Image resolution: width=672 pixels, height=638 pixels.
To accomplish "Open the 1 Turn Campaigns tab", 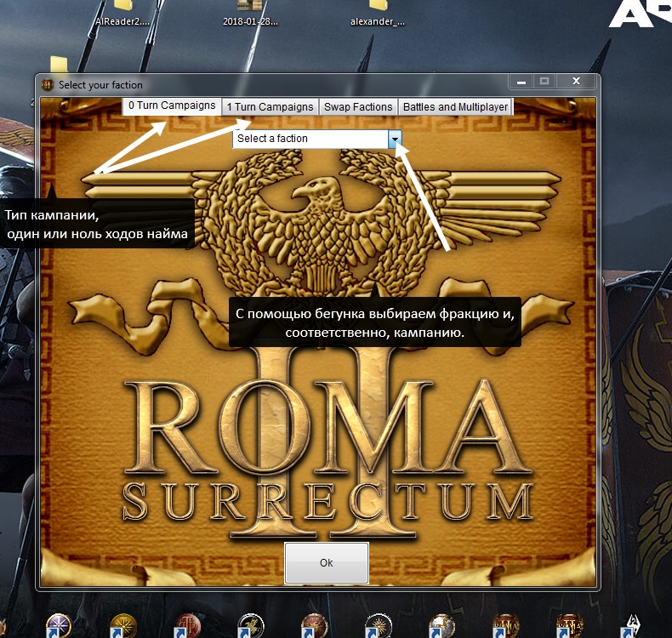I will pyautogui.click(x=270, y=107).
